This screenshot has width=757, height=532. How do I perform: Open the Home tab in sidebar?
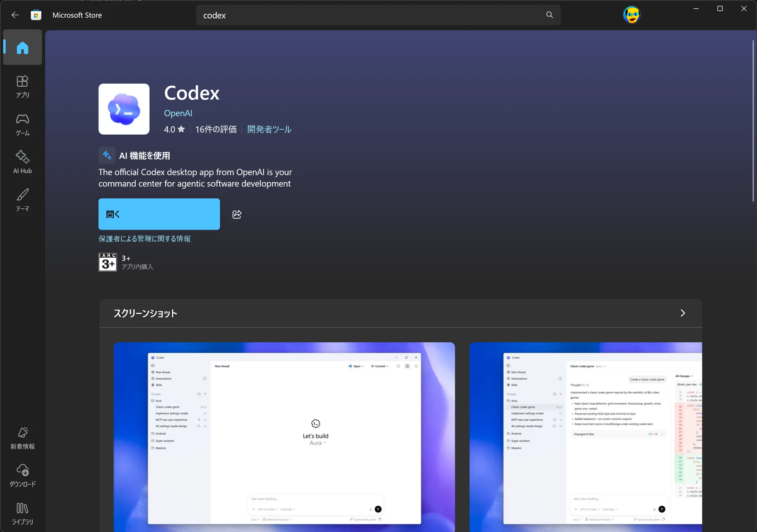pyautogui.click(x=23, y=48)
